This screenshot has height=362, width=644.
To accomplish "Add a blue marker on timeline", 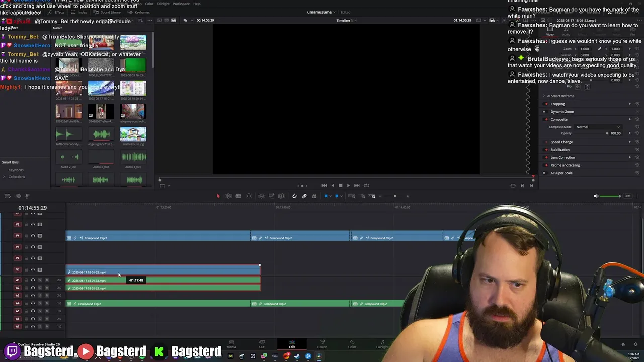I will (336, 196).
